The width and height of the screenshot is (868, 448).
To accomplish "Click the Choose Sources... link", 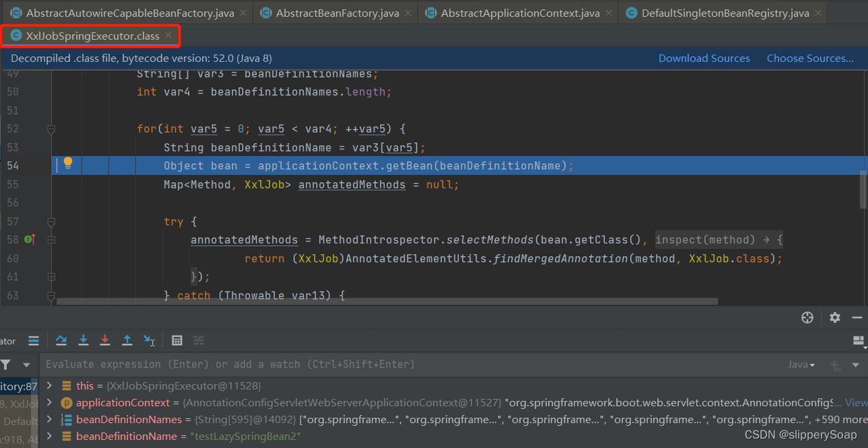I will pyautogui.click(x=810, y=59).
